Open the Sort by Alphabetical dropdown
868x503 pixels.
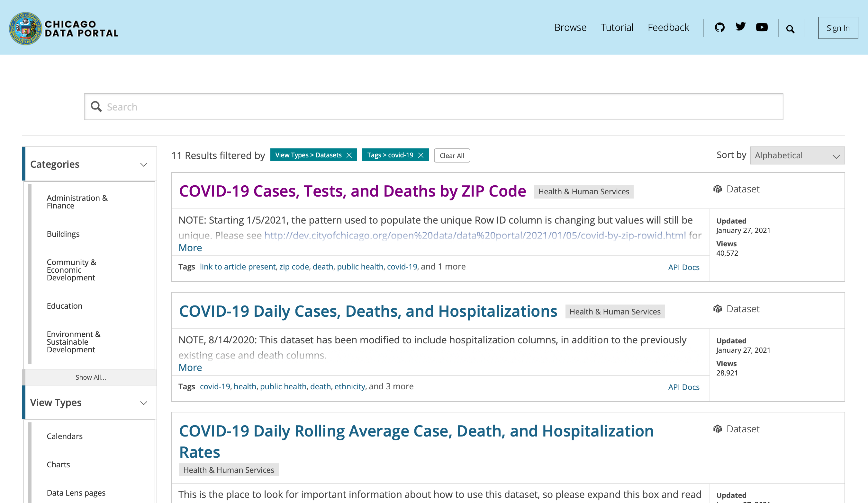pos(797,155)
